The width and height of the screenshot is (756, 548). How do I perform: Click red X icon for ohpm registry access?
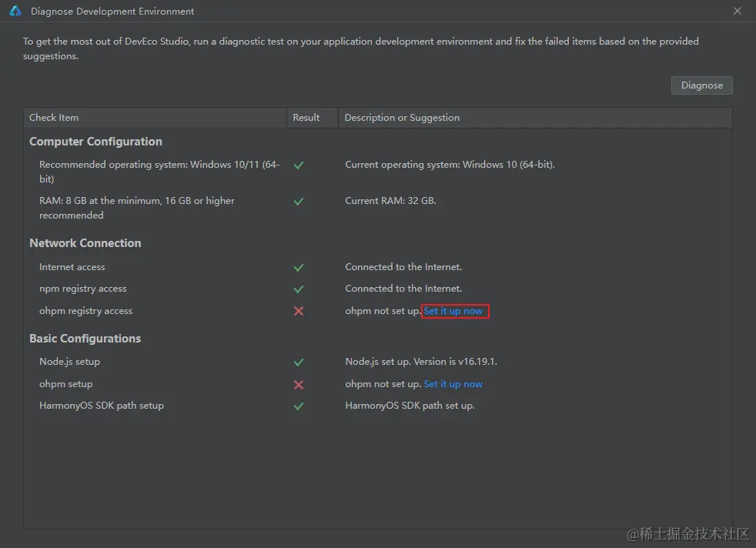tap(299, 311)
